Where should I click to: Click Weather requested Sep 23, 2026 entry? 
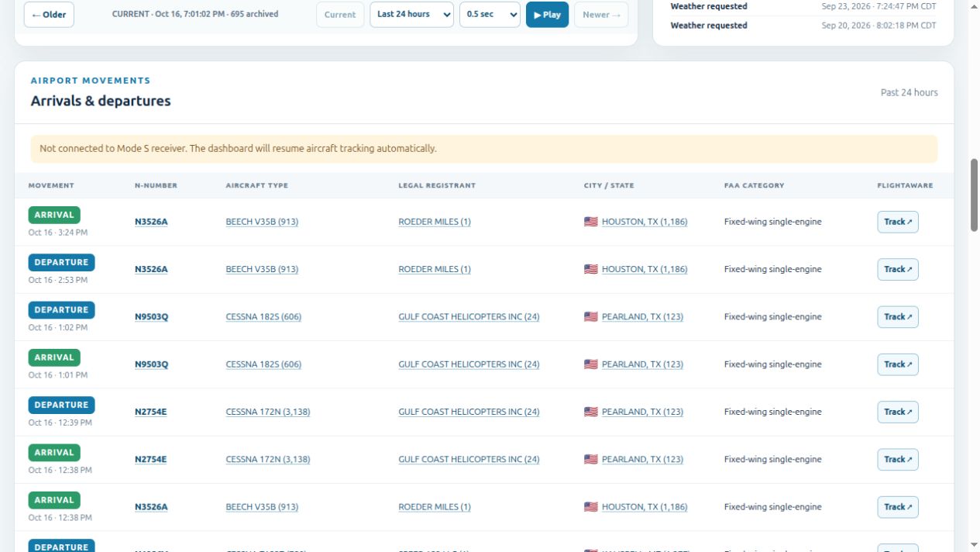click(803, 6)
